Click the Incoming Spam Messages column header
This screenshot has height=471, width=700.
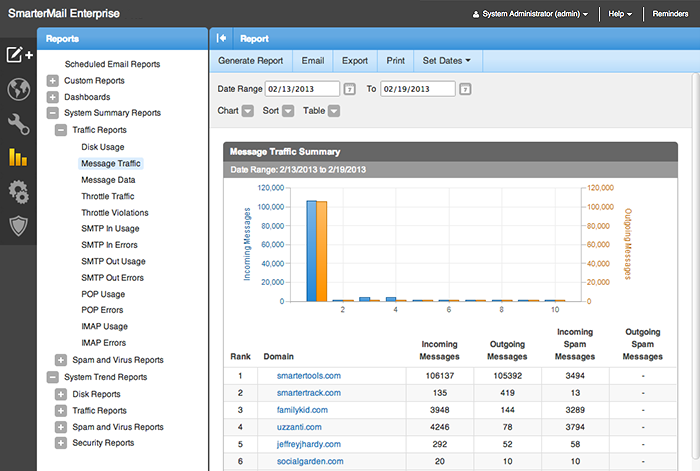tap(575, 344)
